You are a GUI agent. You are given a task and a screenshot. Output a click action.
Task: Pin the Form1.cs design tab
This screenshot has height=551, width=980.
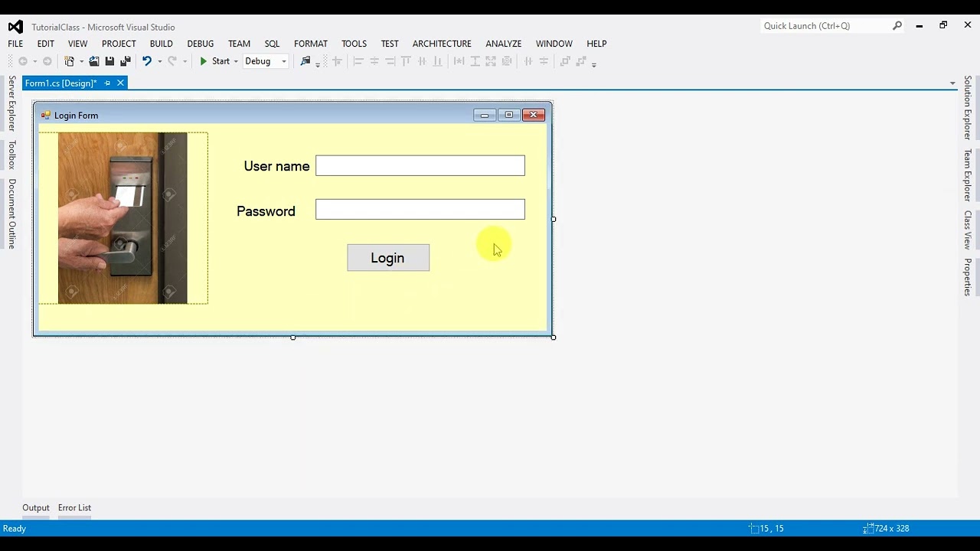[107, 83]
